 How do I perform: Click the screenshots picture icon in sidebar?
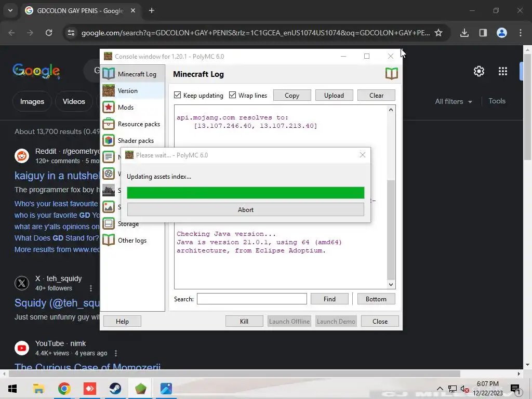[x=109, y=207]
